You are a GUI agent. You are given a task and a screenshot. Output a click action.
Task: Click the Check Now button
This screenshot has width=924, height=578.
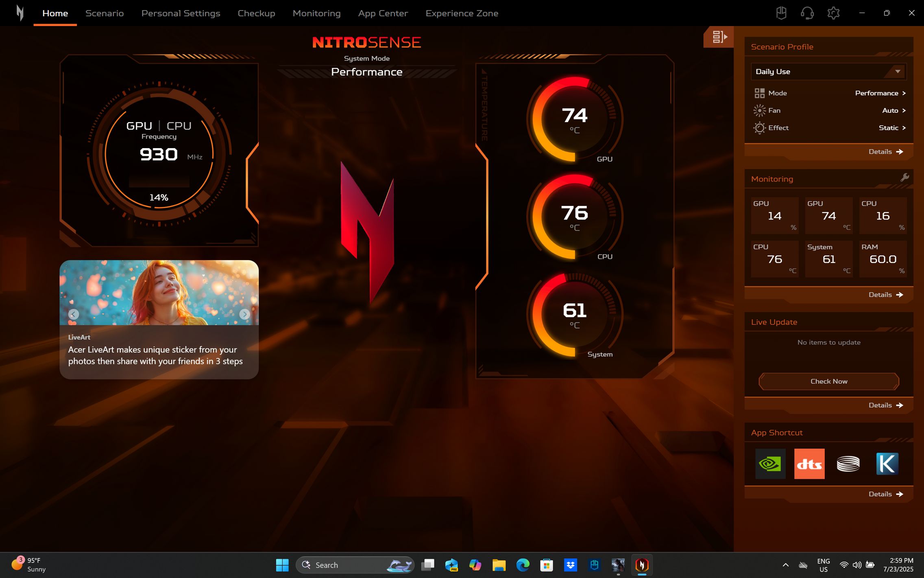829,381
